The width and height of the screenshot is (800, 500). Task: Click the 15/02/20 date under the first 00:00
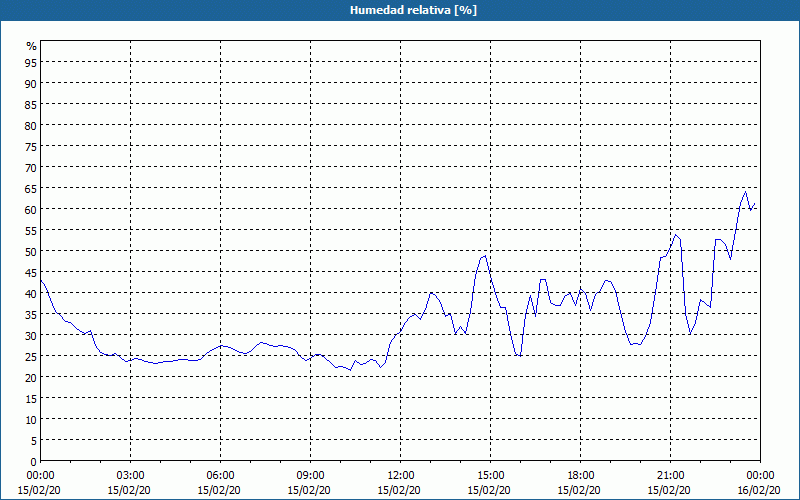[39, 490]
